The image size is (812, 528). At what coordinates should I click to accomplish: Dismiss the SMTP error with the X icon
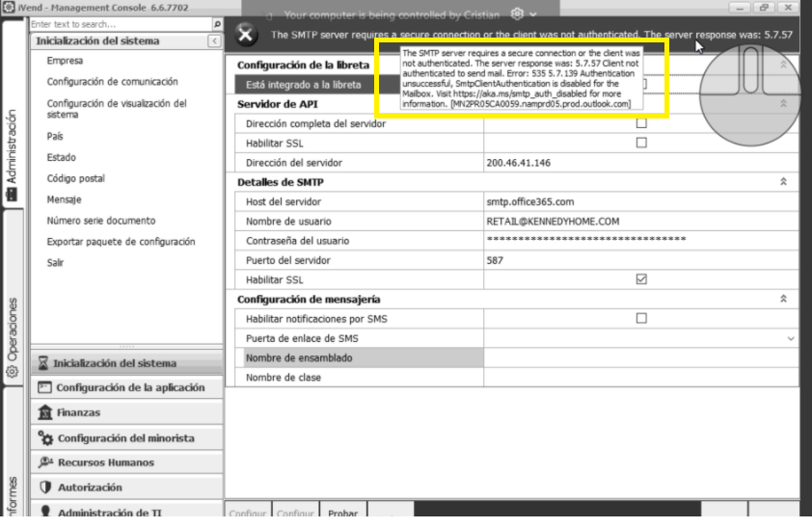click(x=246, y=35)
